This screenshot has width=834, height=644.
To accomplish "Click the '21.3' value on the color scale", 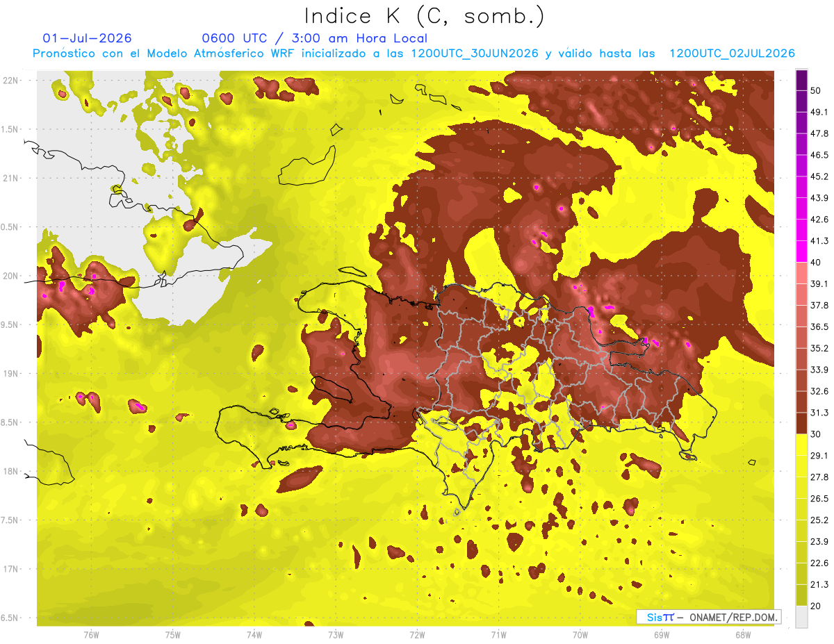I will tap(819, 584).
